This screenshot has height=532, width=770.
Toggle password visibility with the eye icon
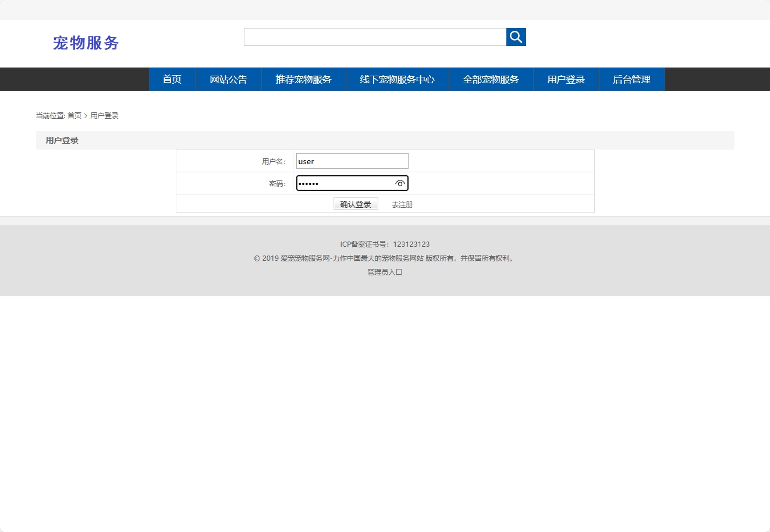click(400, 183)
